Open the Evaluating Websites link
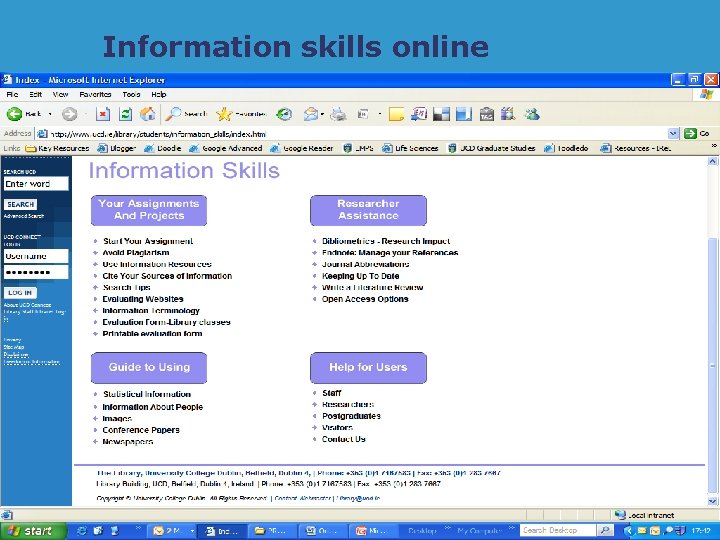Image resolution: width=720 pixels, height=540 pixels. click(143, 299)
